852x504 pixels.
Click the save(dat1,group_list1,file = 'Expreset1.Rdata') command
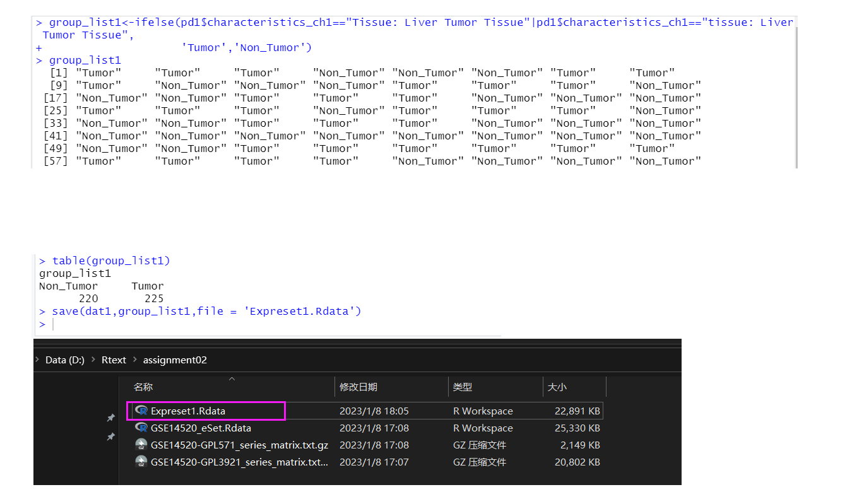(x=200, y=311)
